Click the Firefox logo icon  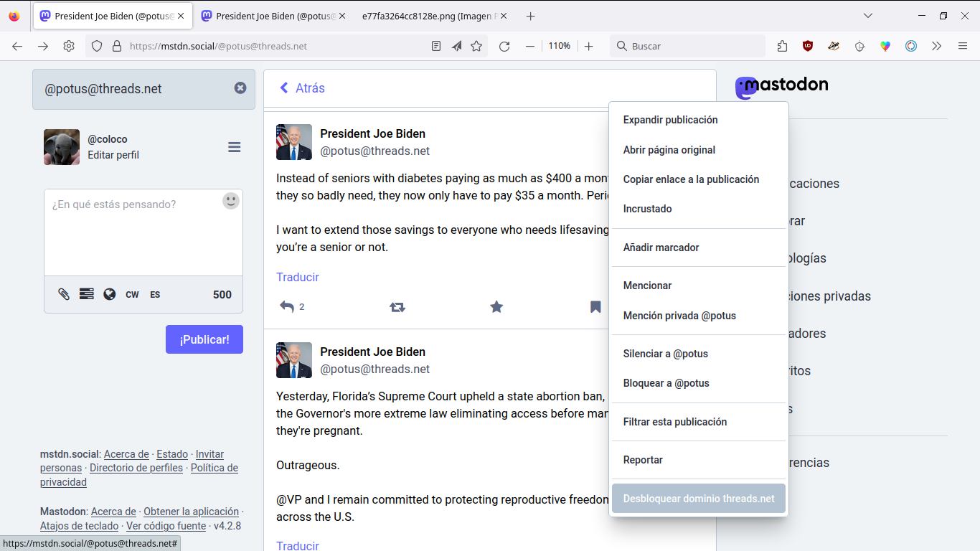point(14,16)
